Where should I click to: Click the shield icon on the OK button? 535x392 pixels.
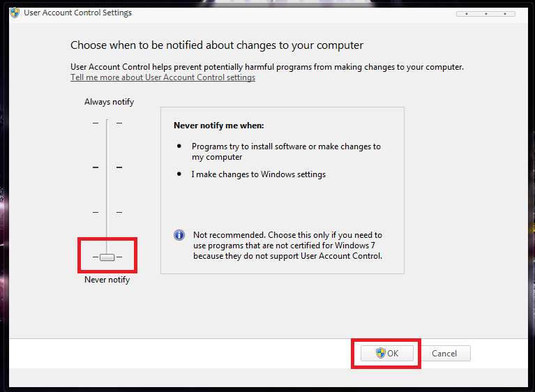coord(381,354)
